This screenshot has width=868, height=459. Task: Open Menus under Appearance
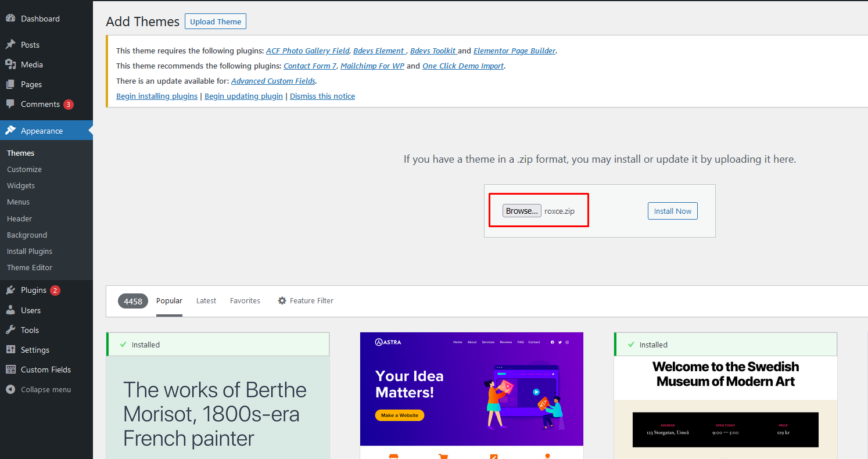pyautogui.click(x=19, y=202)
